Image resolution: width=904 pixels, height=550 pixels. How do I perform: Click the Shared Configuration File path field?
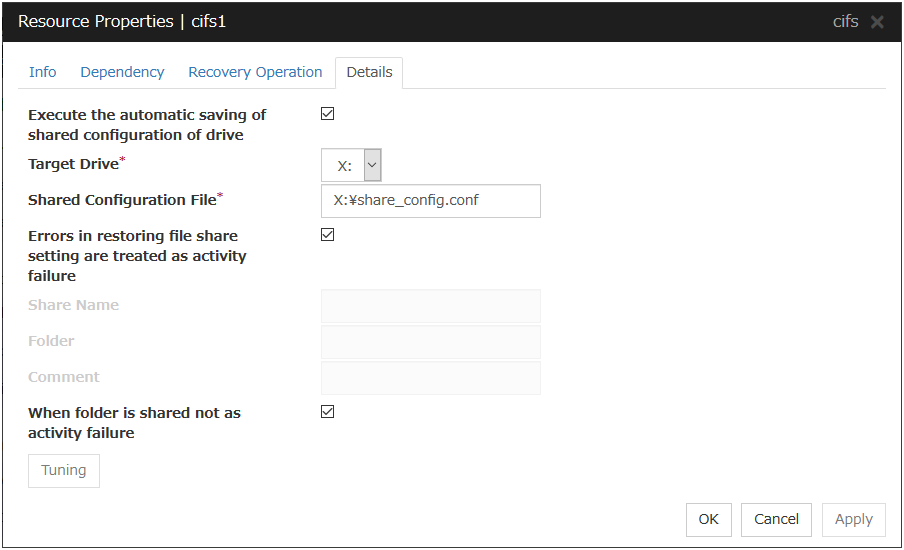point(430,200)
